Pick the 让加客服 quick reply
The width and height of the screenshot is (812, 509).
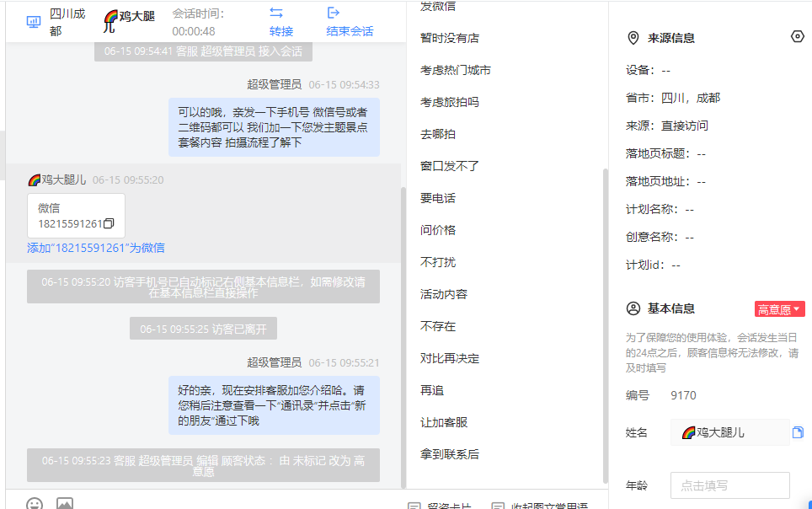click(x=444, y=422)
